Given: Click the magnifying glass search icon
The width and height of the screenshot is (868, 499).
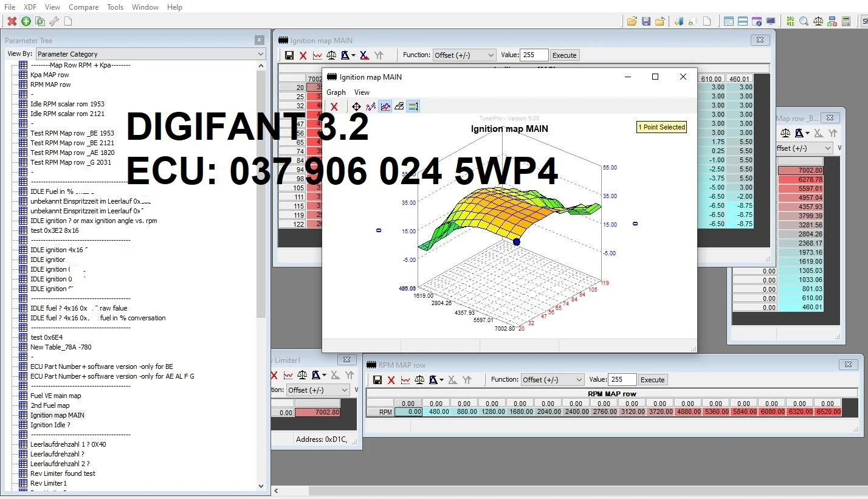Looking at the screenshot, I should [x=804, y=21].
